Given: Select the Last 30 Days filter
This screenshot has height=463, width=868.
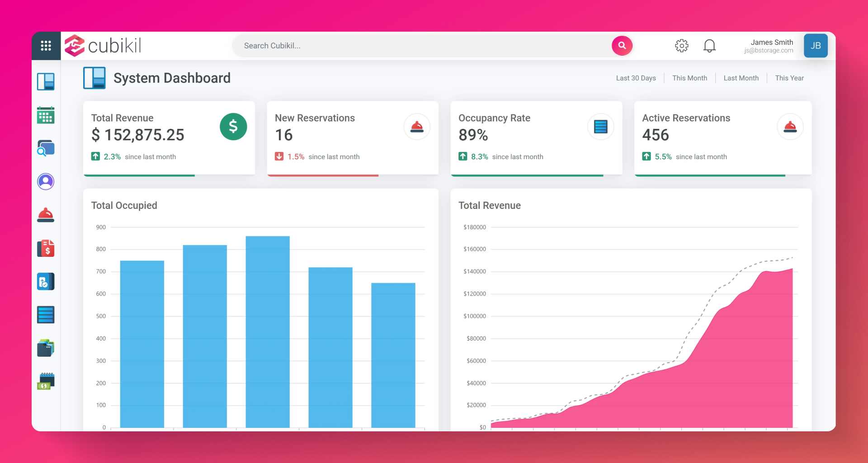Looking at the screenshot, I should pos(636,78).
